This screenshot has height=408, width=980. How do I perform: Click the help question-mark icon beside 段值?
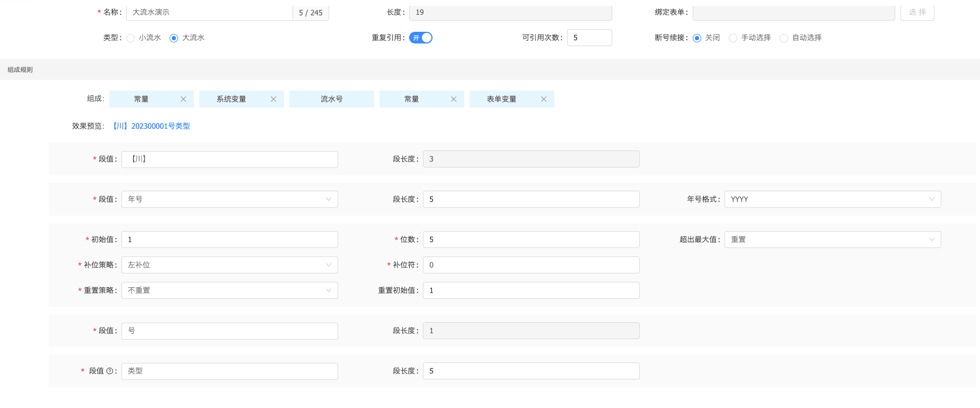[110, 371]
